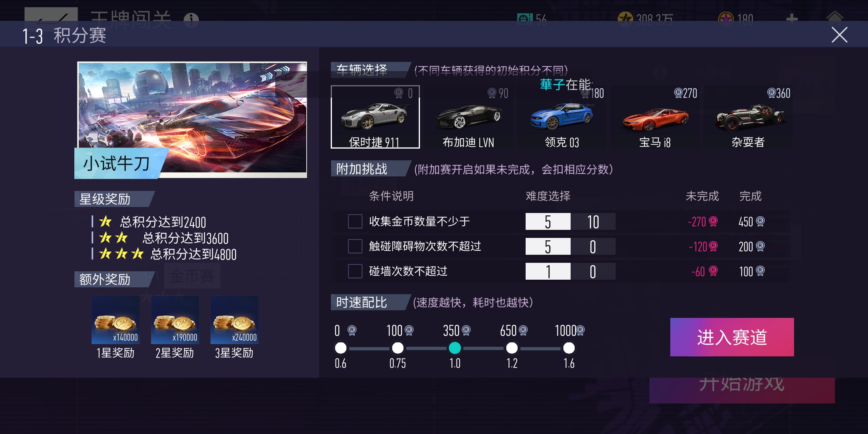The height and width of the screenshot is (434, 868).
Task: Pick the blue 领克 03 car
Action: pyautogui.click(x=562, y=117)
